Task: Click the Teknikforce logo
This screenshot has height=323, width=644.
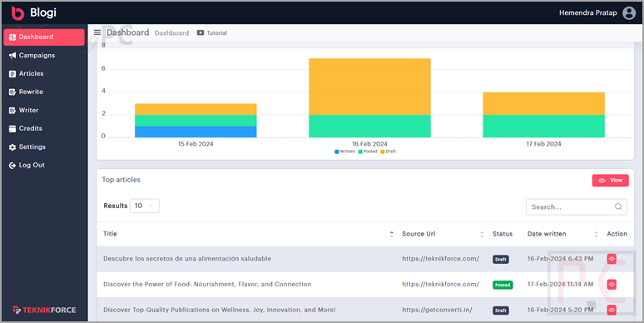Action: pyautogui.click(x=44, y=310)
